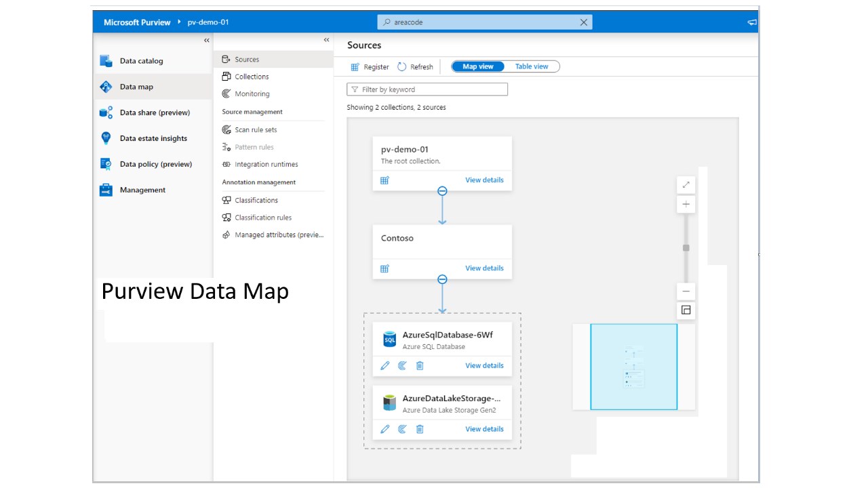Open the Management section
The height and width of the screenshot is (488, 868).
pyautogui.click(x=142, y=190)
